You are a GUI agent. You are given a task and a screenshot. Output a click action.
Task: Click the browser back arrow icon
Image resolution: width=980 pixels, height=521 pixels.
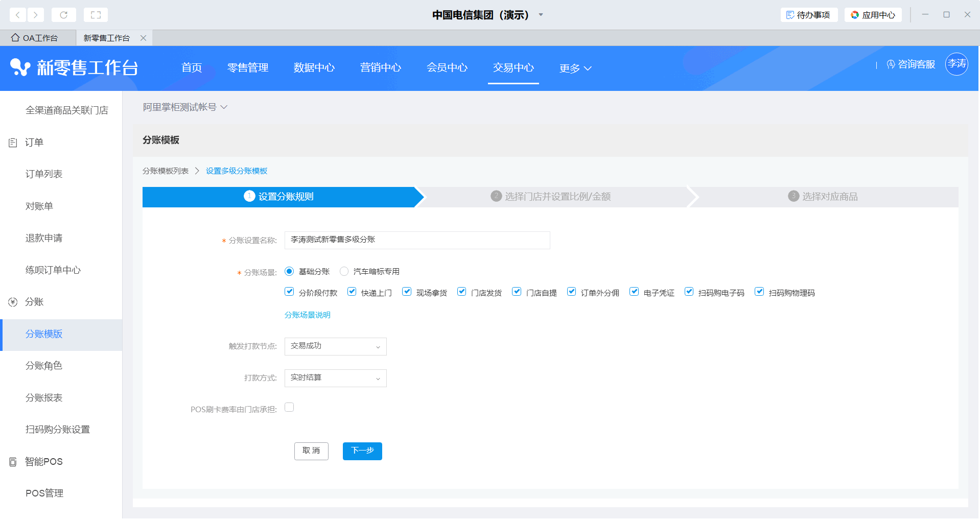tap(18, 15)
